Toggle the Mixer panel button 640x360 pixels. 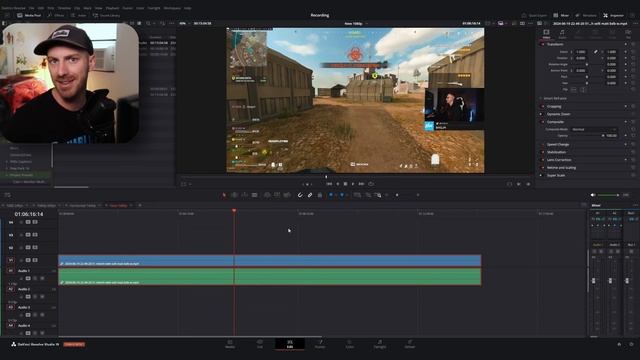pos(561,16)
